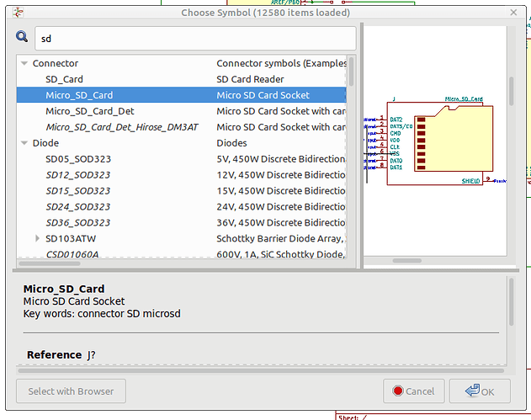Select the CSD01060A Schottky diode row
Viewport: 531px width, 420px height.
pyautogui.click(x=182, y=253)
